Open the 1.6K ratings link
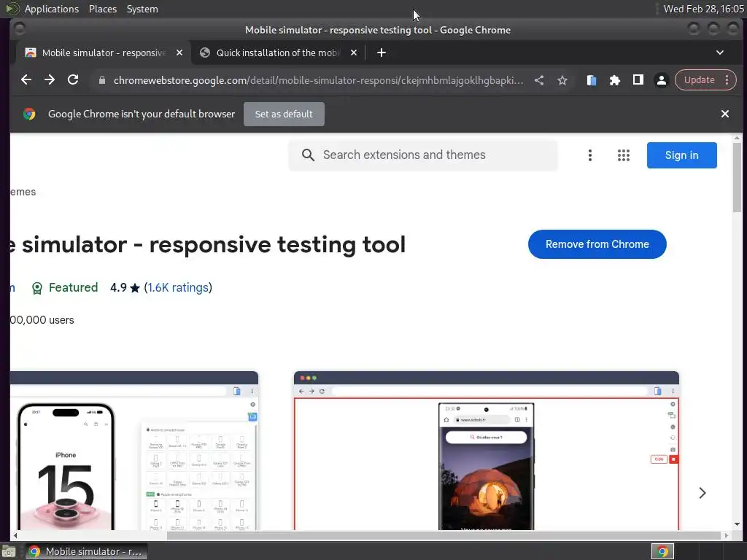 pyautogui.click(x=178, y=287)
